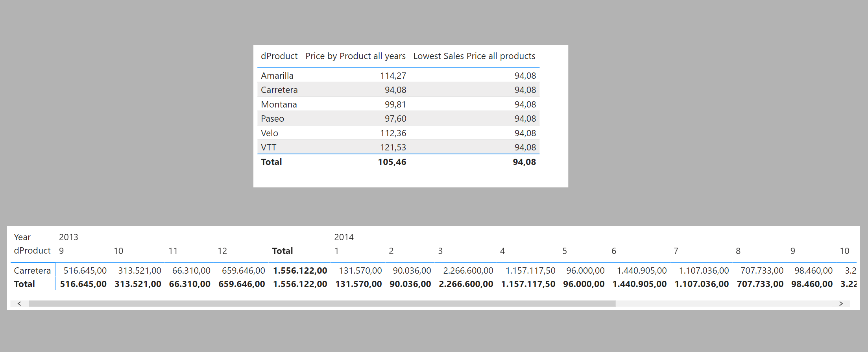Click the Carretera value 516.645,00

tap(85, 270)
